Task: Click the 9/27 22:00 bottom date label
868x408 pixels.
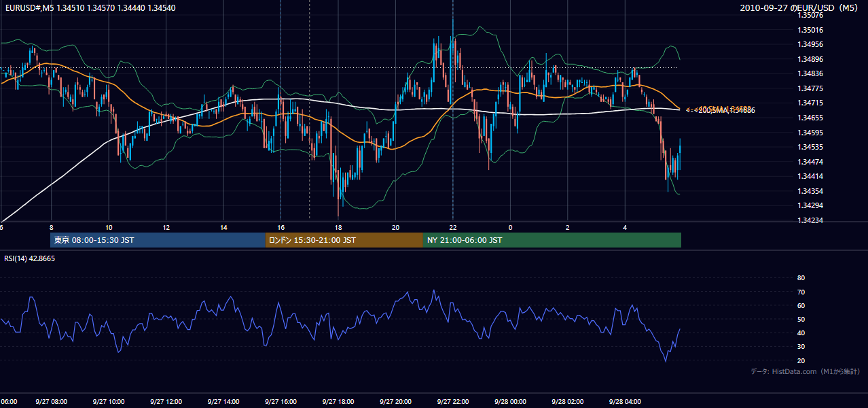Action: coord(453,402)
